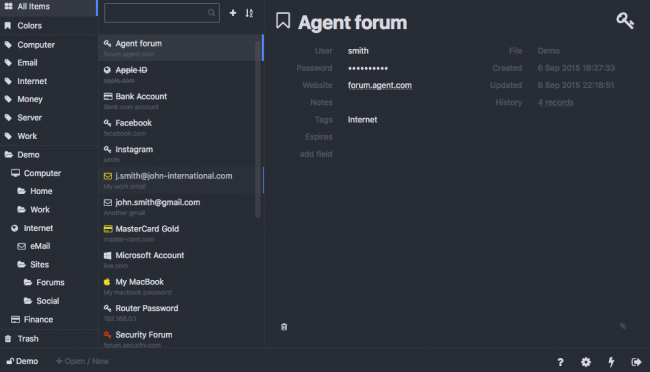Click the entry list vertical scrollbar
This screenshot has height=372, width=650.
(258, 129)
